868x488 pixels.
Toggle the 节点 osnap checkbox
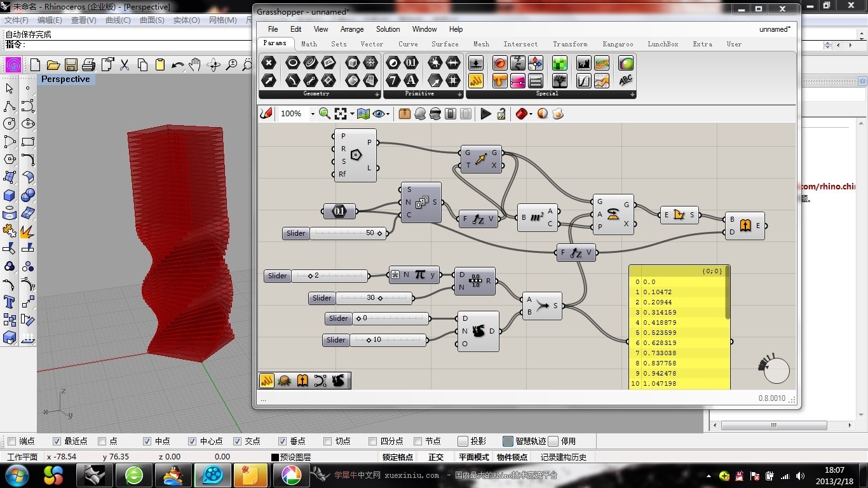(x=418, y=441)
